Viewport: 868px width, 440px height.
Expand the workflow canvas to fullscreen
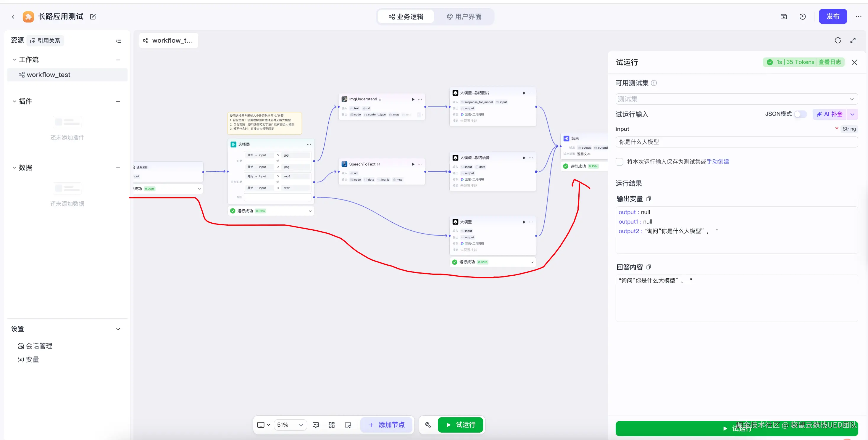[853, 41]
